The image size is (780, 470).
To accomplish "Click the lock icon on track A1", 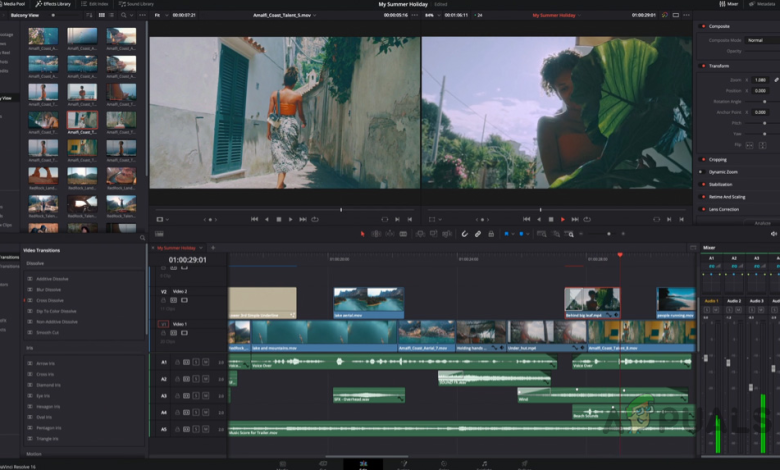I will coord(177,362).
